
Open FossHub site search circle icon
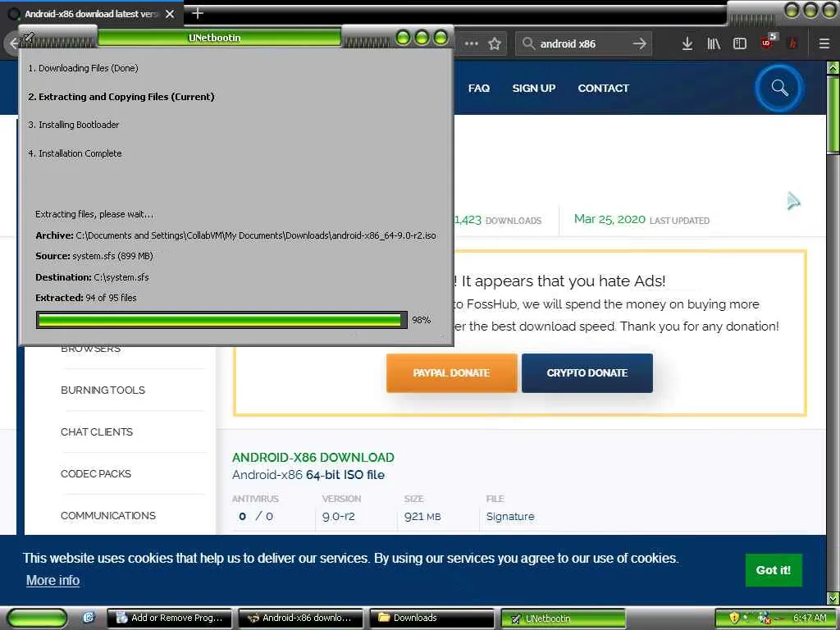779,88
